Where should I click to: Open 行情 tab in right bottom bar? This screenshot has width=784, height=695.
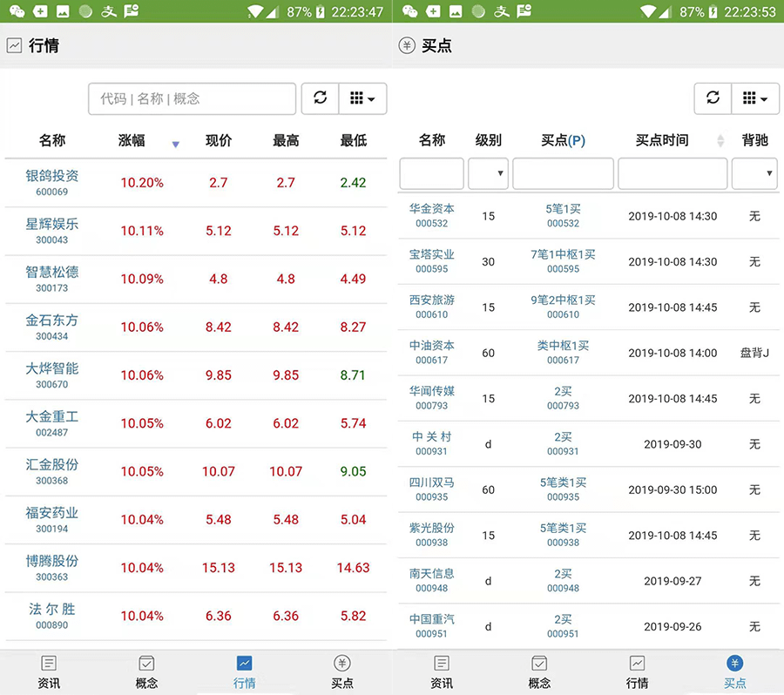coord(637,672)
